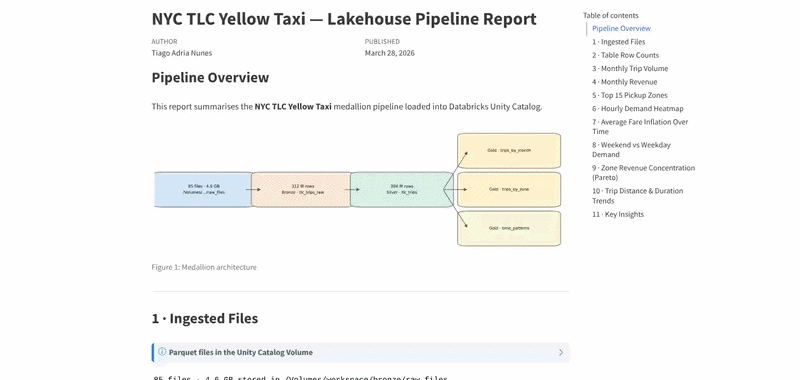Click the Gold trips_by_month diagram node

click(509, 150)
